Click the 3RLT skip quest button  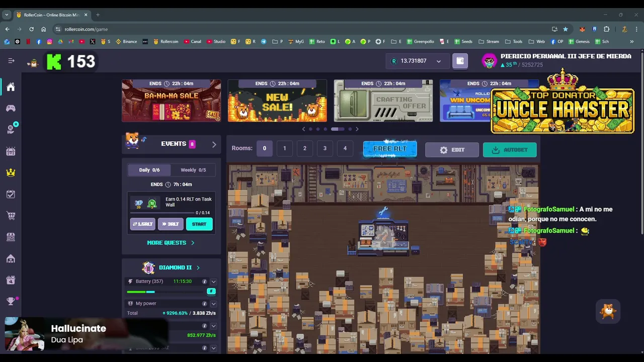[x=171, y=224]
